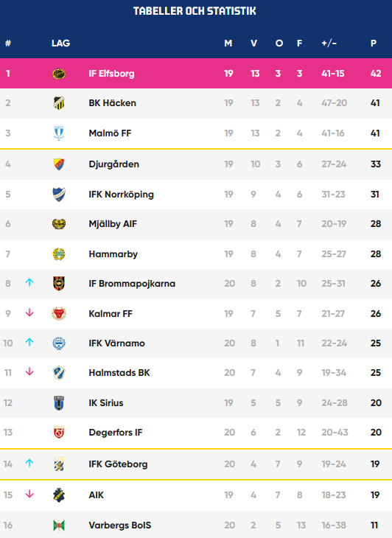Click the P points column header
Screen dimensions: 392x538
[x=374, y=43]
